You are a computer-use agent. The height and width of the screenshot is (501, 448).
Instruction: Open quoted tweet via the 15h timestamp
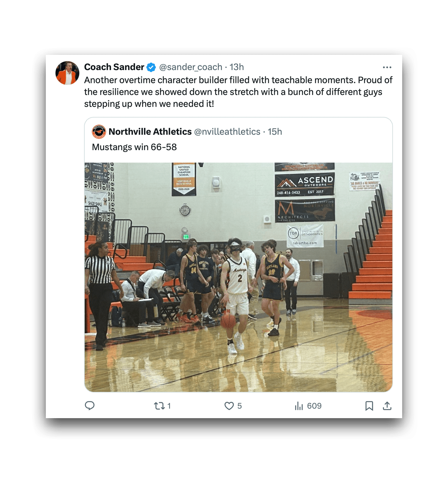(x=275, y=131)
